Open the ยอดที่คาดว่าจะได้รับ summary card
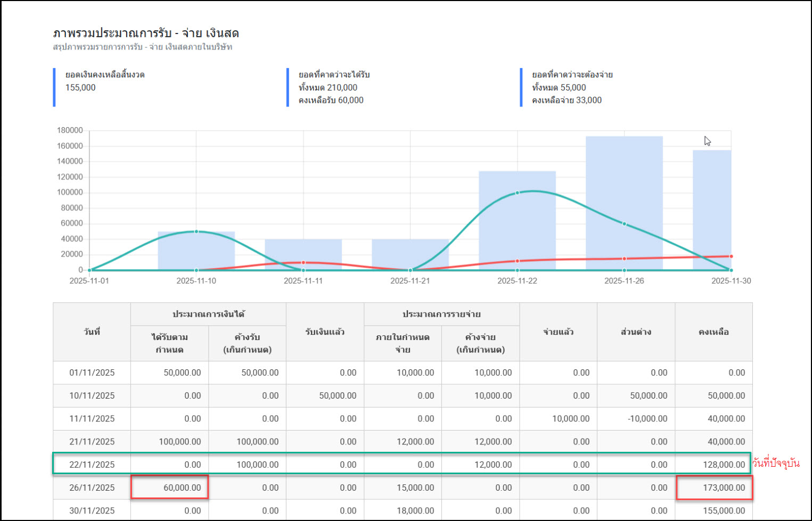The image size is (812, 521). click(x=334, y=87)
